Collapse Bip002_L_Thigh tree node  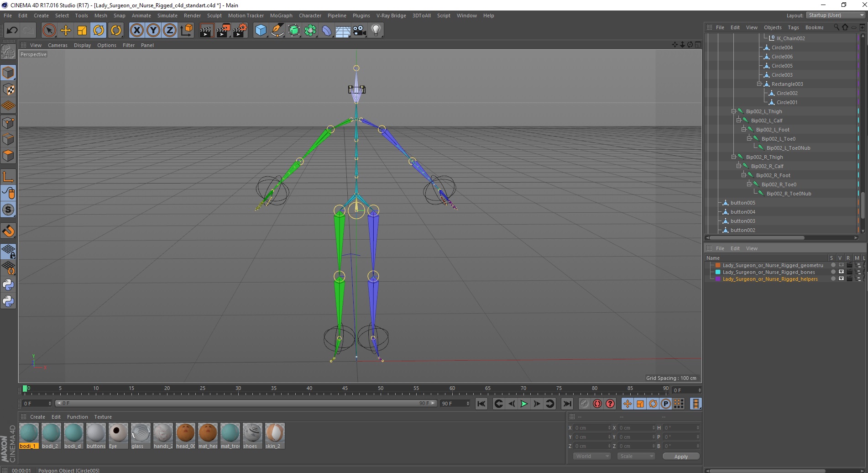733,111
